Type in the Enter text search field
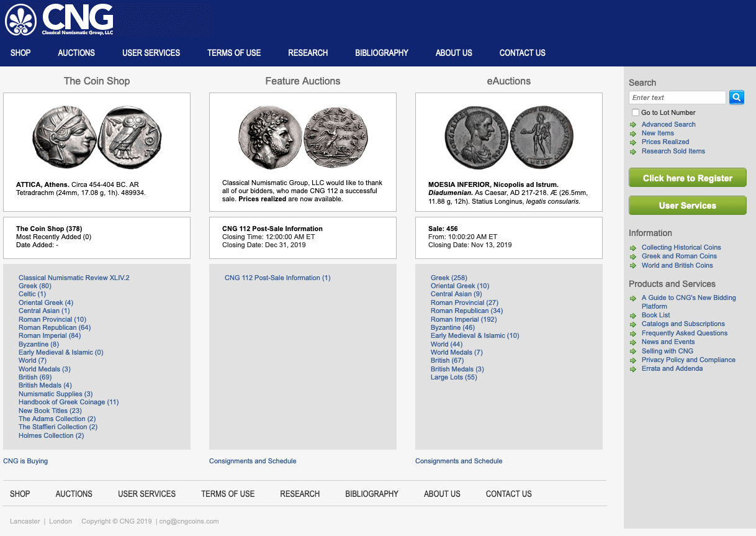The image size is (756, 536). (677, 98)
